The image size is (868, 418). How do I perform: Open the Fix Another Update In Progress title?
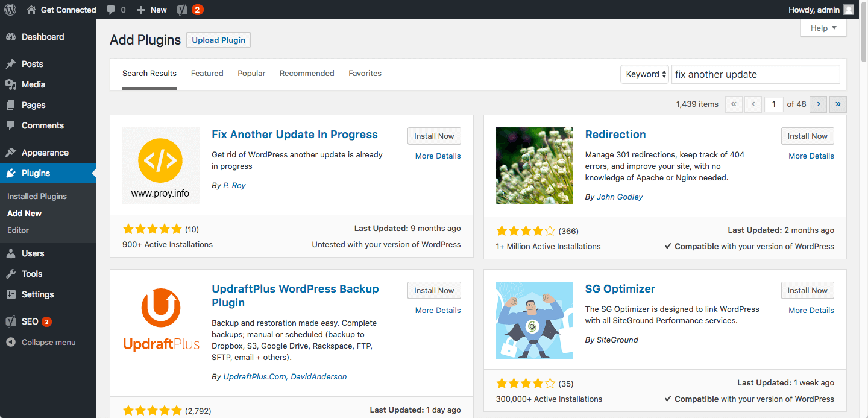295,135
